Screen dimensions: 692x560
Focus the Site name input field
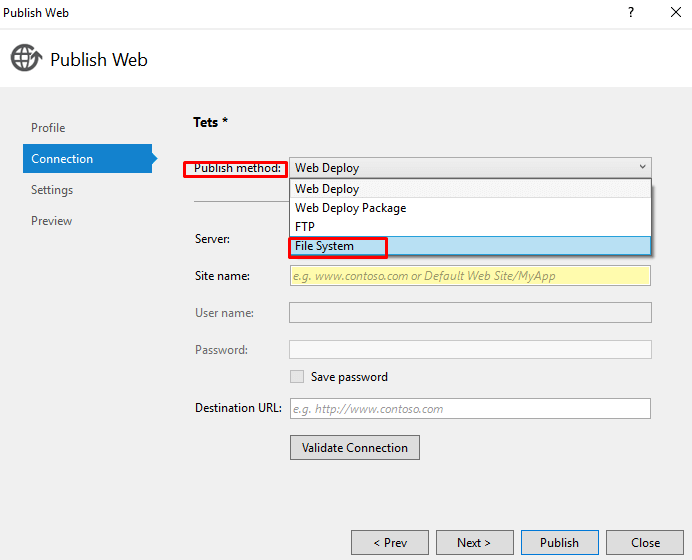470,276
